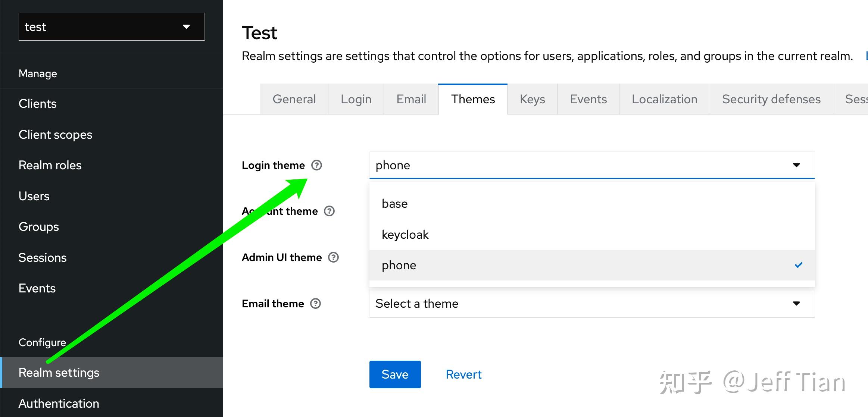Select the checked phone theme option
Screen dimensions: 868x417
[x=592, y=265]
